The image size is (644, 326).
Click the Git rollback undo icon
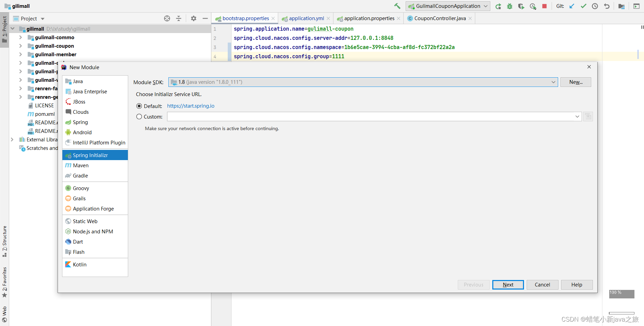click(606, 6)
